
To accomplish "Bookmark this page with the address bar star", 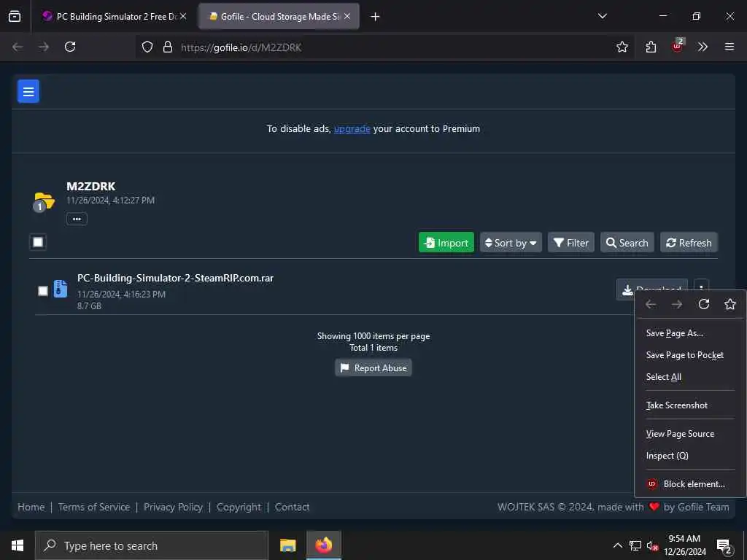I will 622,47.
